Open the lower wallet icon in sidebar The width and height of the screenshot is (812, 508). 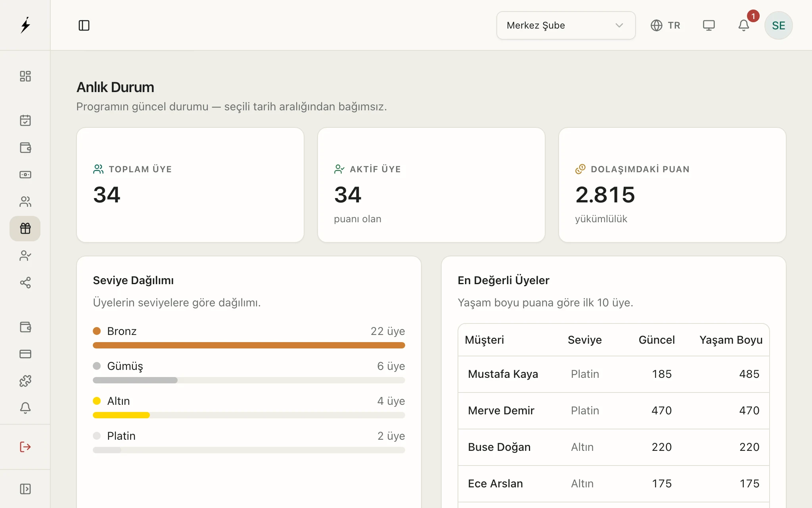tap(25, 327)
